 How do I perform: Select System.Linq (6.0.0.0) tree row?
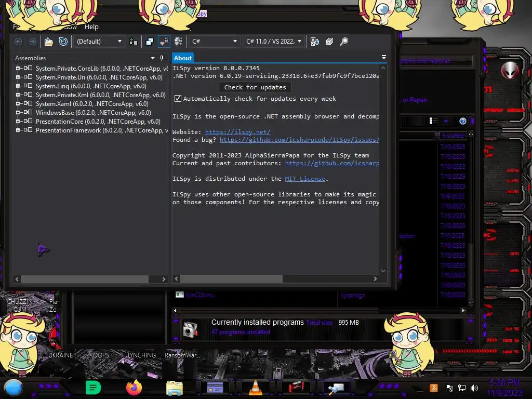[x=91, y=86]
